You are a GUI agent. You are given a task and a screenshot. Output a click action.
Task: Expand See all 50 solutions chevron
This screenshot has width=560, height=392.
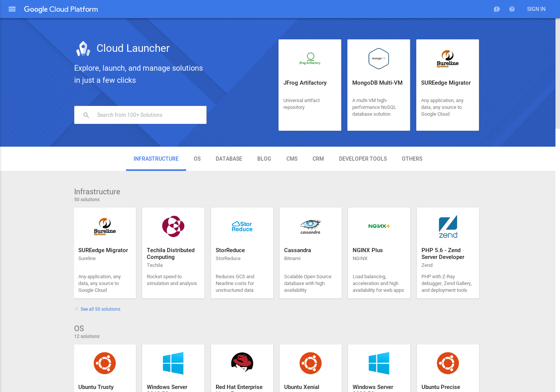[x=76, y=309]
